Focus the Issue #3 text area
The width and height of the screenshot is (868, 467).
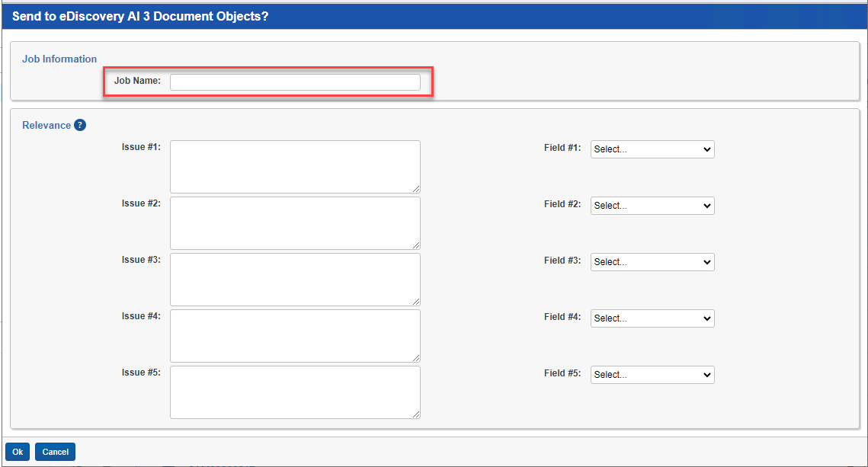(295, 280)
